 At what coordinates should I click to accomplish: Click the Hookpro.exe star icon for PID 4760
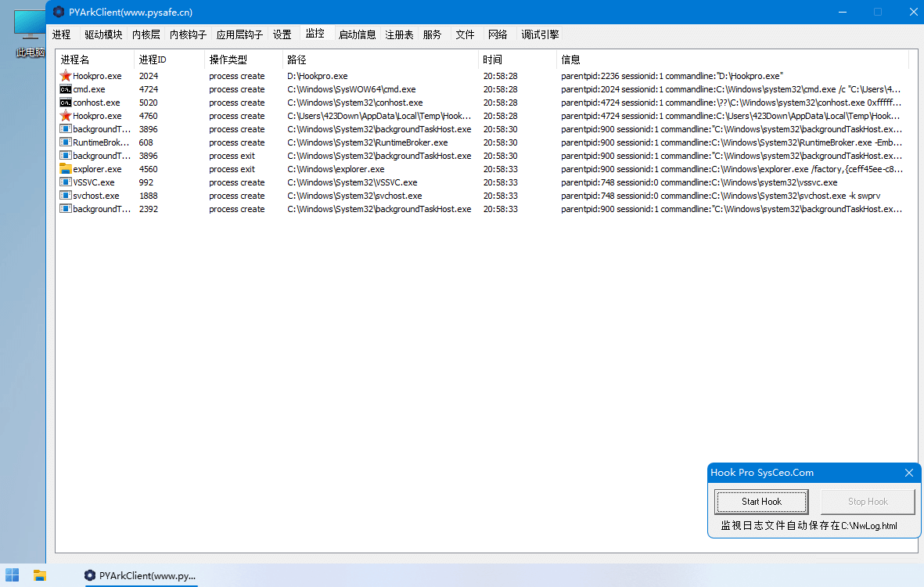click(66, 116)
